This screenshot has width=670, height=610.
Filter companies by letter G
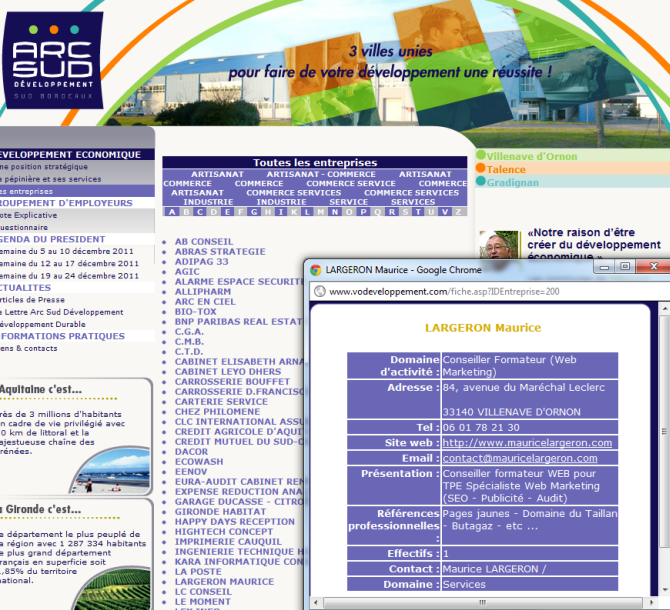(x=254, y=212)
